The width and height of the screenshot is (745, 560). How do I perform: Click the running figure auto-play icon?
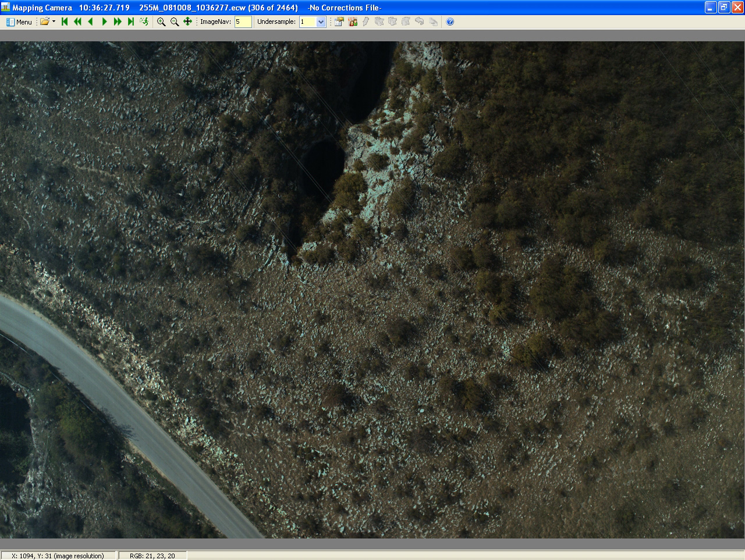pos(144,22)
